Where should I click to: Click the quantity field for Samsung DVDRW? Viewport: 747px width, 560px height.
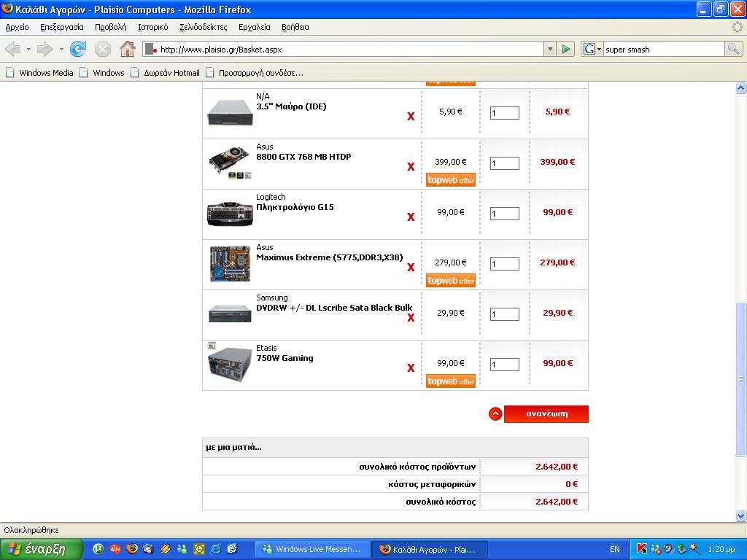[505, 314]
